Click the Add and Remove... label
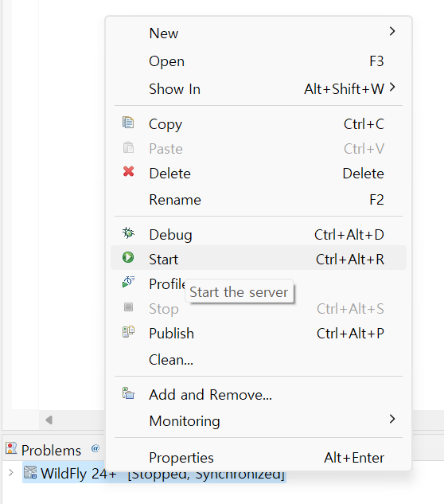This screenshot has width=444, height=504. pos(210,395)
